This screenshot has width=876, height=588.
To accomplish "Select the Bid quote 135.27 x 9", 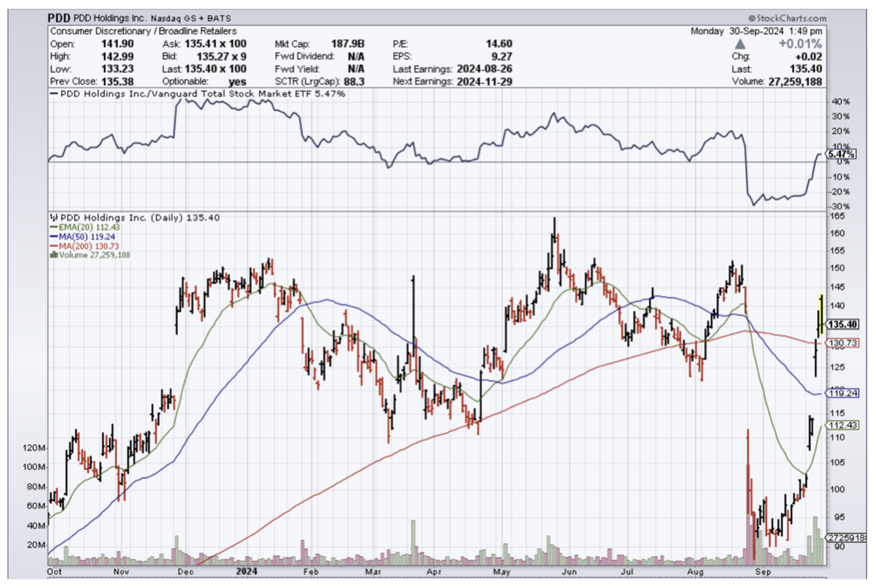I will pos(221,57).
